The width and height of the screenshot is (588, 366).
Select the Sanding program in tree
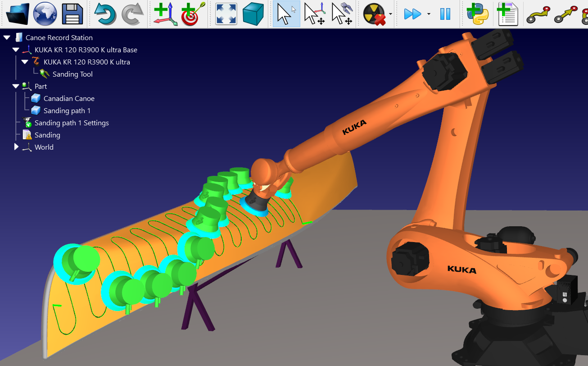pyautogui.click(x=47, y=135)
